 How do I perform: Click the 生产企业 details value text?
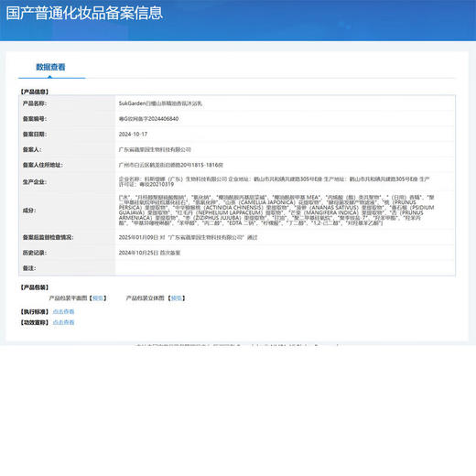274,181
